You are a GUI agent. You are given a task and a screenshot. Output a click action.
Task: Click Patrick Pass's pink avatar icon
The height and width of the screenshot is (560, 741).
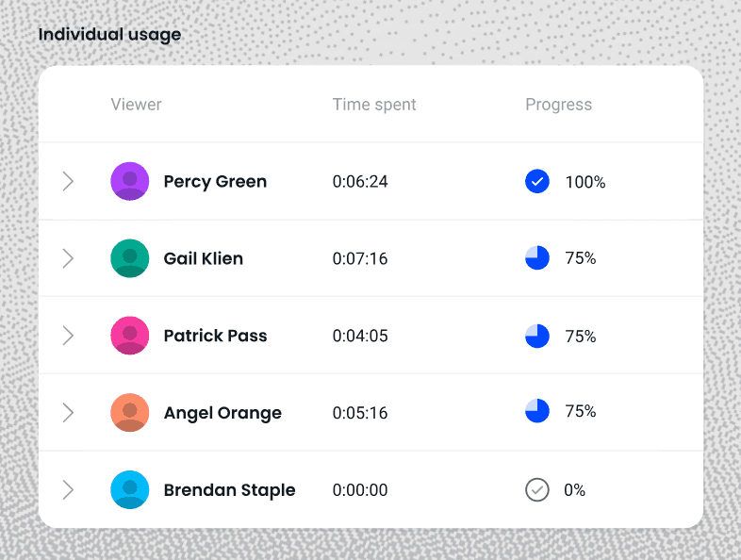tap(130, 336)
